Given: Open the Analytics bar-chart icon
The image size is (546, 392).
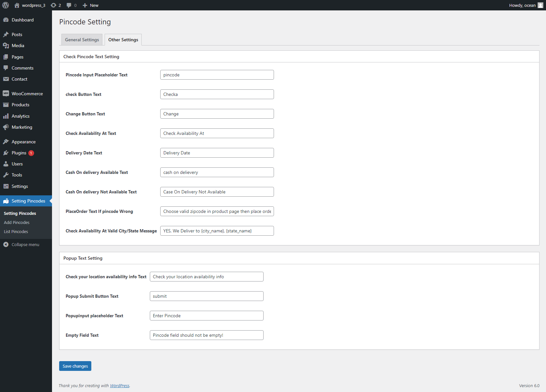Looking at the screenshot, I should click(6, 116).
